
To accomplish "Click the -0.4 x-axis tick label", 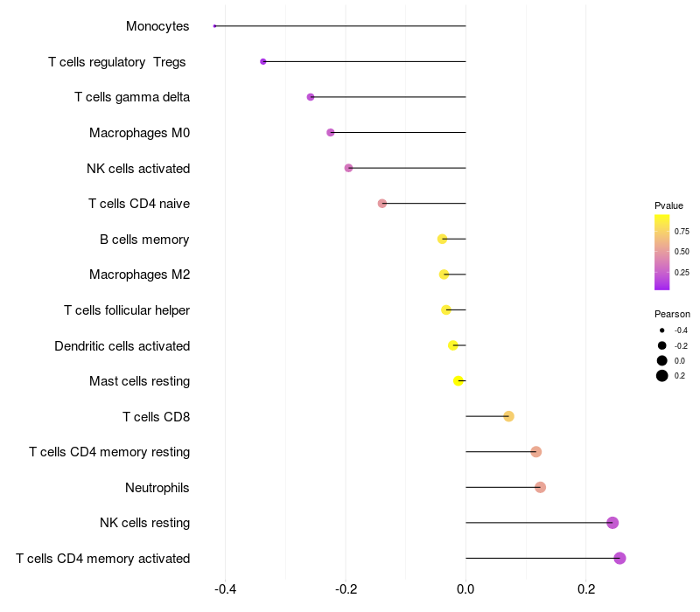I will click(225, 589).
